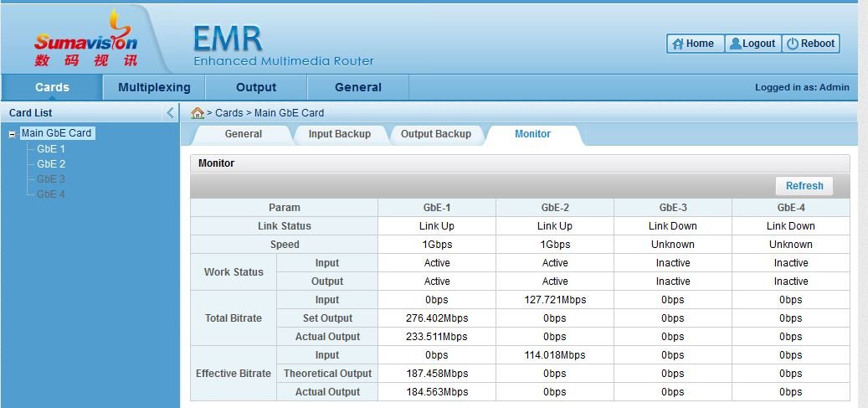868x408 pixels.
Task: Log out using the Logout button
Action: coord(752,44)
